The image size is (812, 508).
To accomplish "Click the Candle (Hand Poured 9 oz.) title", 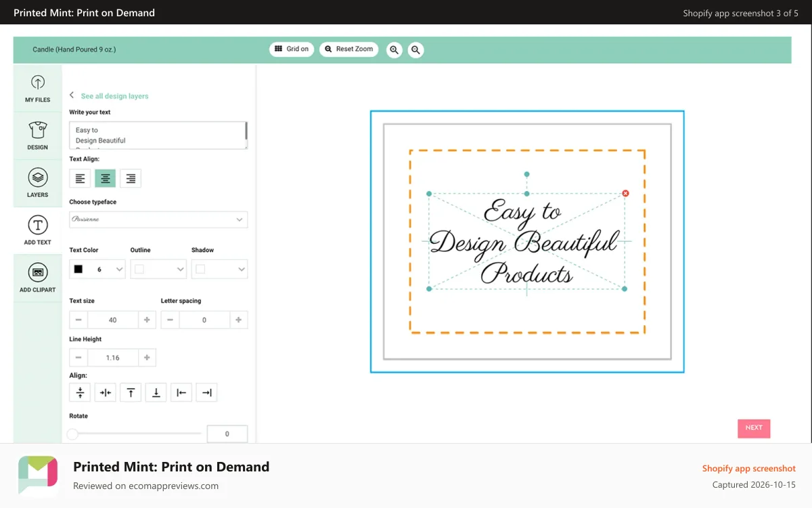I will coord(74,49).
